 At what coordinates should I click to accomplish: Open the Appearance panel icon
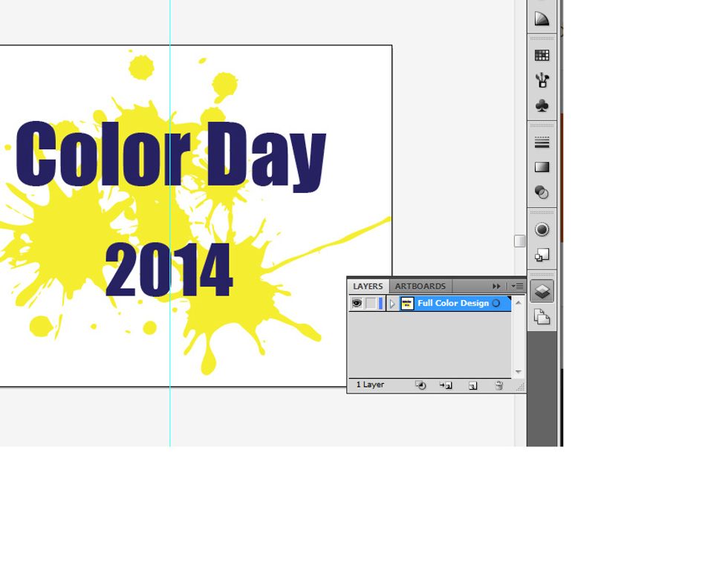coord(542,230)
